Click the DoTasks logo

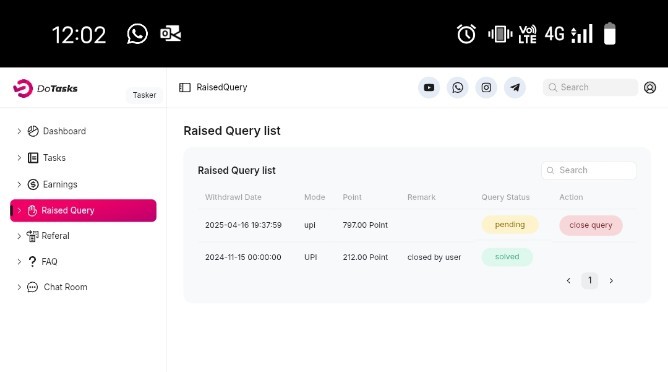(x=45, y=88)
